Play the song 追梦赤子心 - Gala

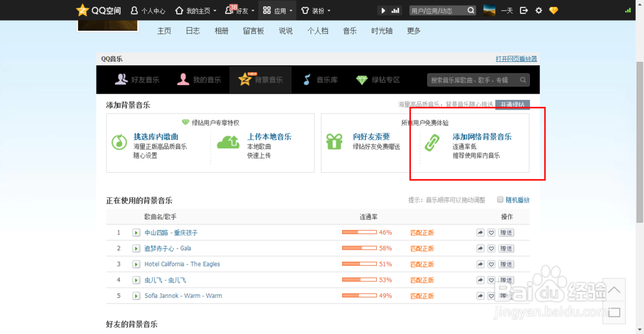click(136, 248)
